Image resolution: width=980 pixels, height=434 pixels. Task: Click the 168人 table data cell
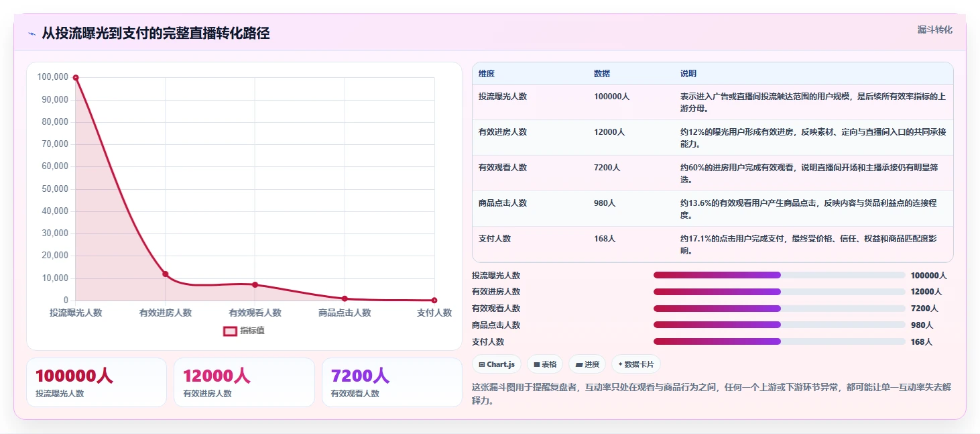[x=605, y=239]
